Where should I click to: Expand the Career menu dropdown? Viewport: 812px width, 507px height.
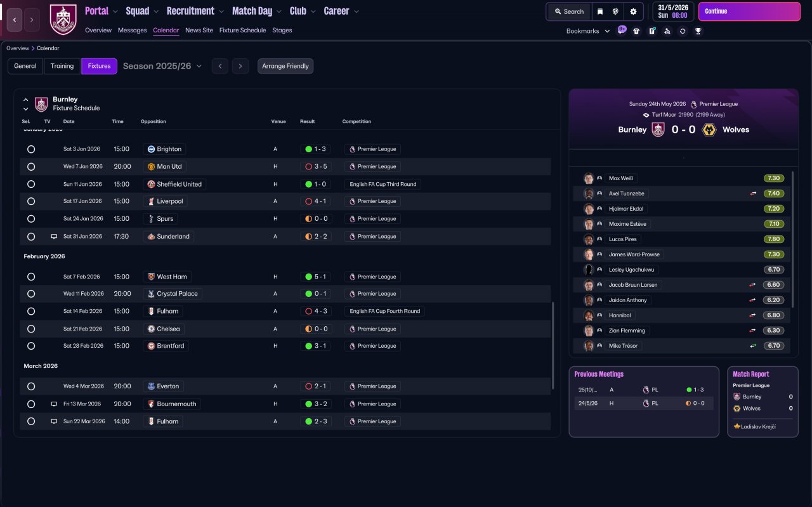click(356, 11)
